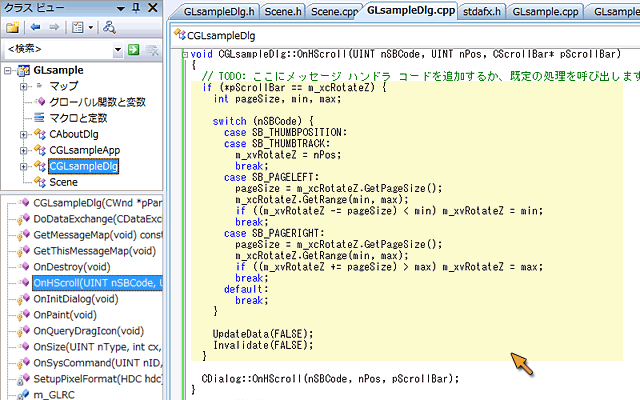
Task: Select the CGLsampleApp class
Action: click(x=84, y=150)
